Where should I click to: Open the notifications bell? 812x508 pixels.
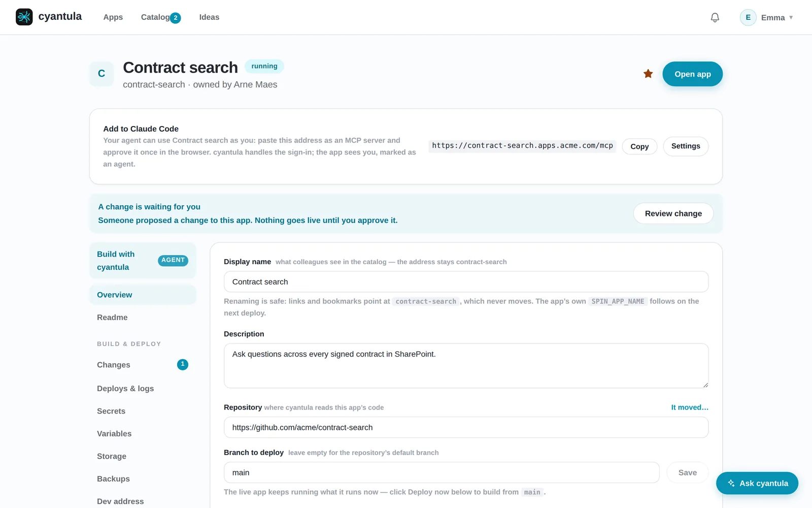(x=715, y=17)
